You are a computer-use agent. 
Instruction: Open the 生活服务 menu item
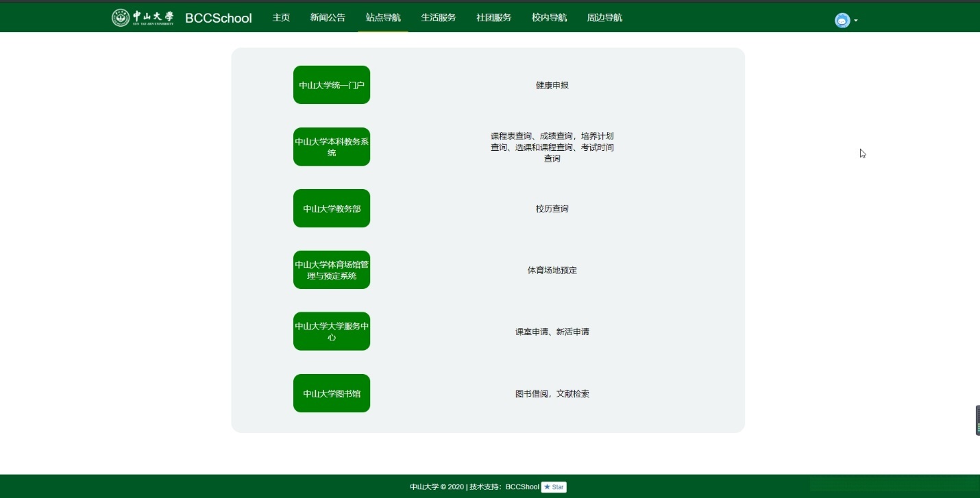click(439, 18)
